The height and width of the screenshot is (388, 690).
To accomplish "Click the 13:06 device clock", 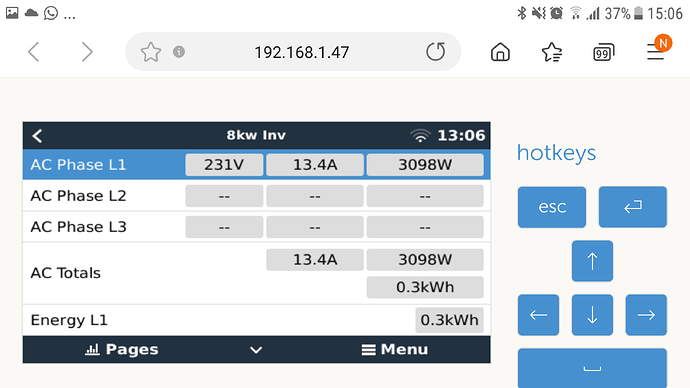I will point(461,135).
